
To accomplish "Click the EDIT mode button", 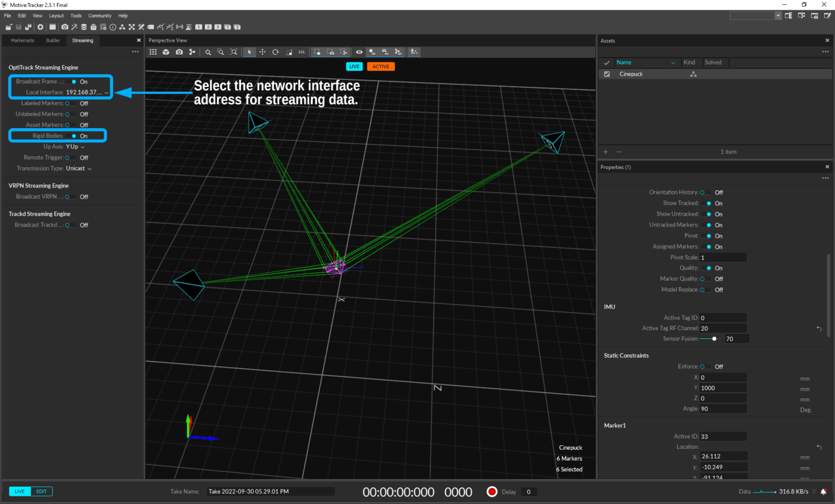I will 41,491.
